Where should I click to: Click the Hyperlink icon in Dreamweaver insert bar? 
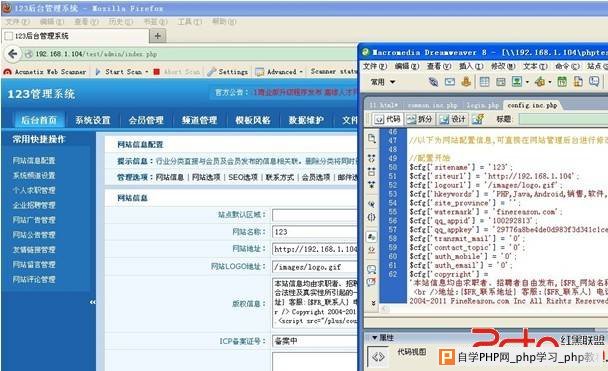pos(433,82)
